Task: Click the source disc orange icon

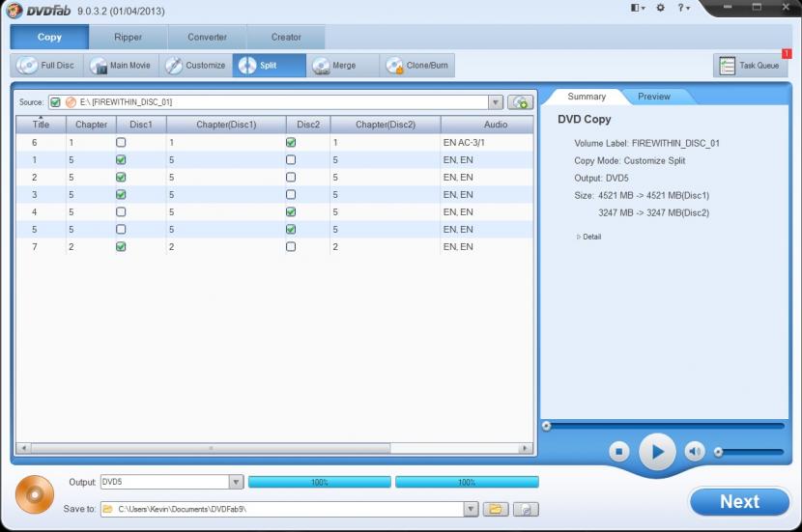Action: pyautogui.click(x=72, y=102)
